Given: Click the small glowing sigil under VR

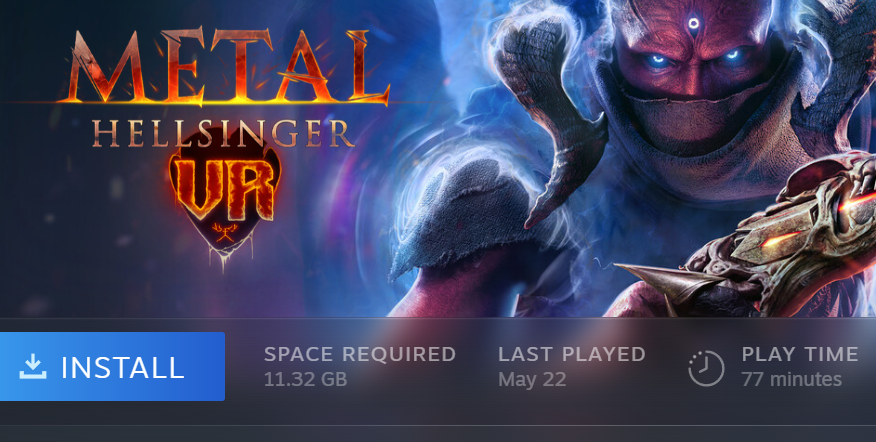Looking at the screenshot, I should (x=224, y=231).
